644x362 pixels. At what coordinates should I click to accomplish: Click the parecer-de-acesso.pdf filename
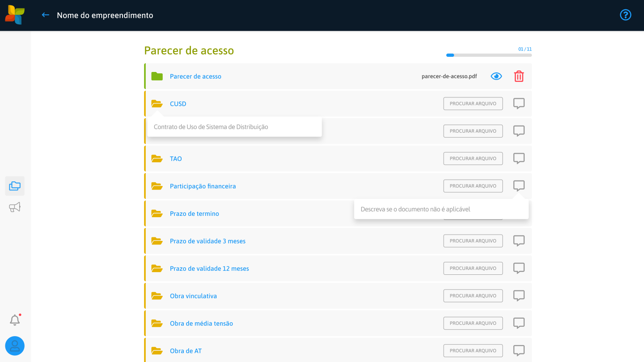[449, 76]
